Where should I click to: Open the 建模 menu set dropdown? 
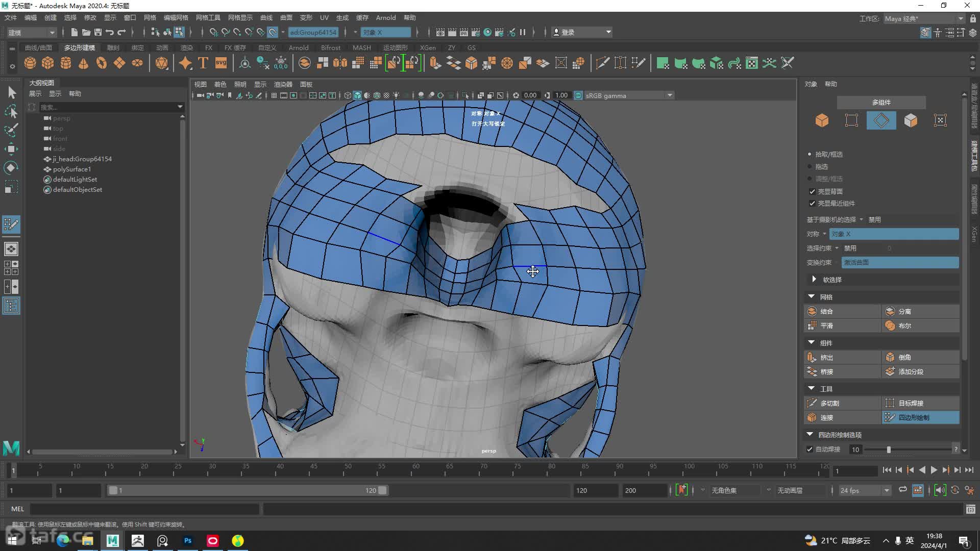tap(32, 32)
